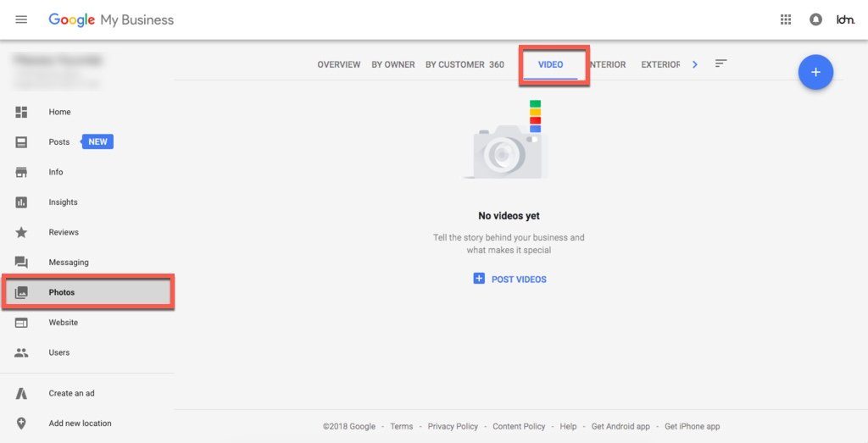Click the blurred business name header
This screenshot has width=868, height=443.
(x=58, y=60)
